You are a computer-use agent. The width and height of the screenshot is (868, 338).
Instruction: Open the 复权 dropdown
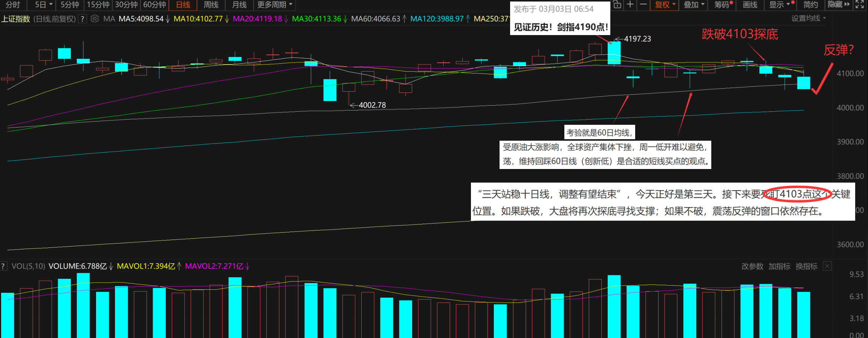click(x=665, y=5)
